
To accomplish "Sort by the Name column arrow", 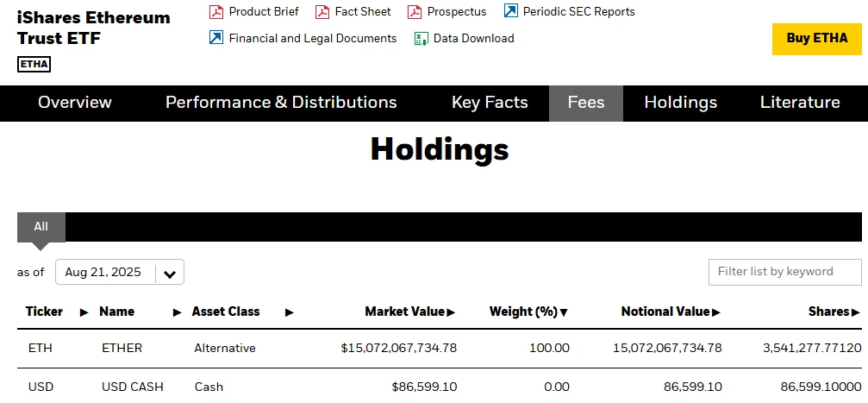I will click(x=177, y=312).
